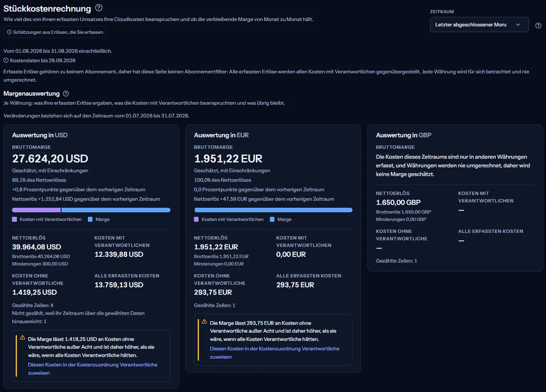Click the cost value 12.339,88 USD

point(119,254)
